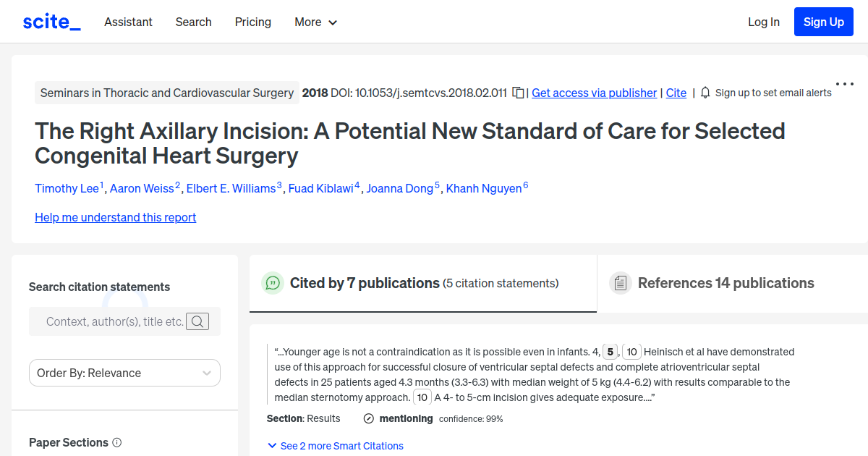Click the Get access via publisher link
The image size is (868, 456).
[594, 93]
